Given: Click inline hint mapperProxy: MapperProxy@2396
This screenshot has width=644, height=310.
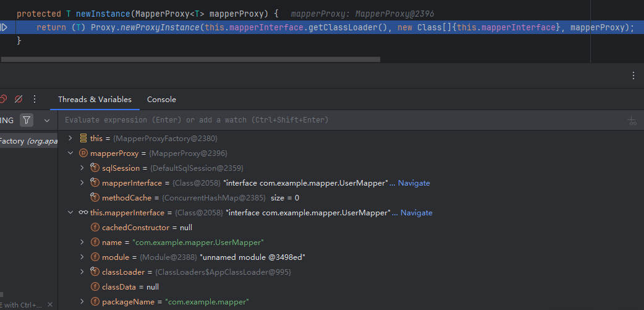Looking at the screenshot, I should [x=363, y=14].
